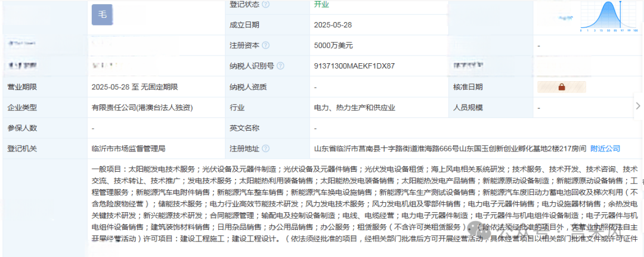Viewport: 644px width, 257px height.
Task: Select 有限责任公司(港澳台法人独资) company type
Action: 142,107
